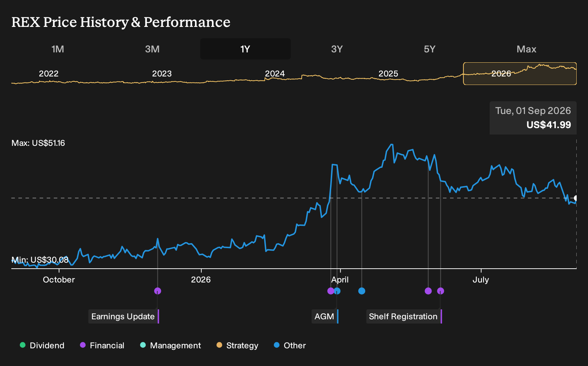Toggle the Management legend filter
Image resolution: width=588 pixels, height=366 pixels.
171,345
